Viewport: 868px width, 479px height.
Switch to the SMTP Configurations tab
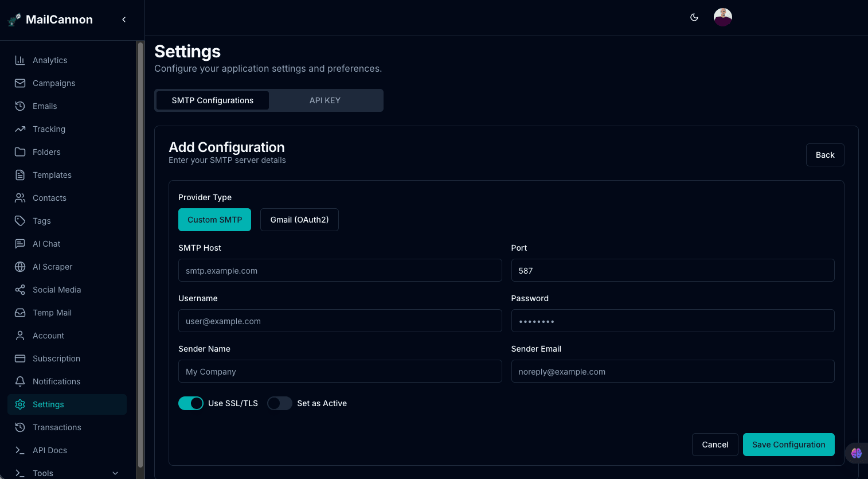[x=213, y=100]
